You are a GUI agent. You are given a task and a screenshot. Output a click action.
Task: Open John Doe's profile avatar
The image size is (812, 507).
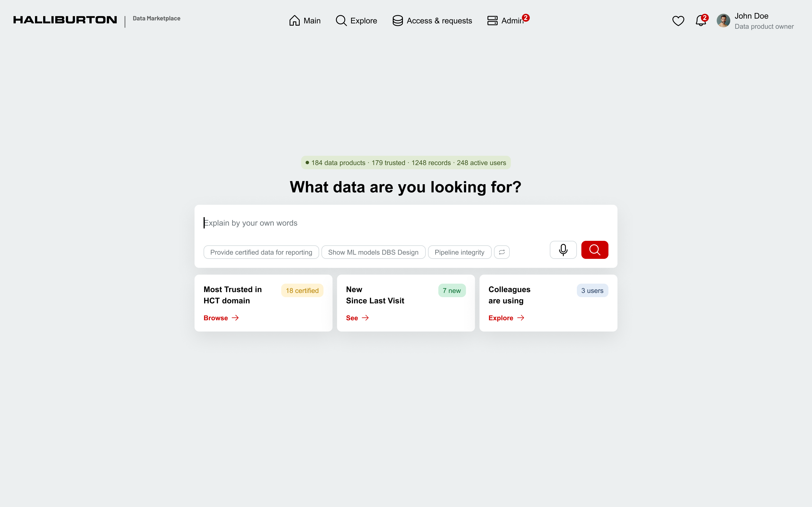coord(723,21)
